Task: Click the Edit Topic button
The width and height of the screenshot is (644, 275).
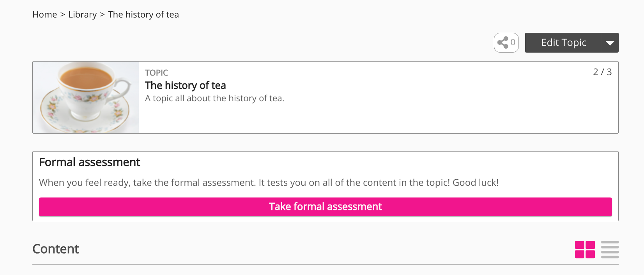Action: [x=563, y=43]
